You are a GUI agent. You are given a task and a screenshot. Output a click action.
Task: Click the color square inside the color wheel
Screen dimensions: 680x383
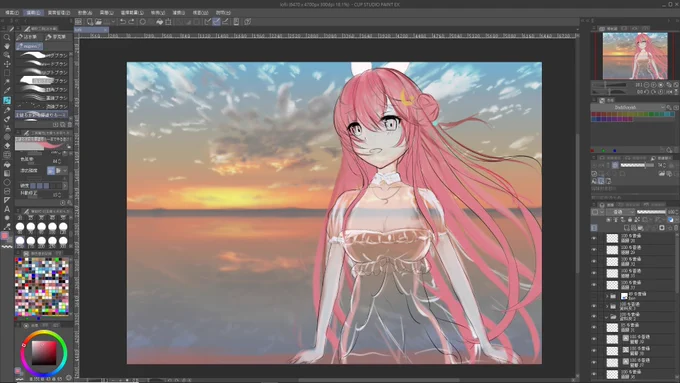44,353
